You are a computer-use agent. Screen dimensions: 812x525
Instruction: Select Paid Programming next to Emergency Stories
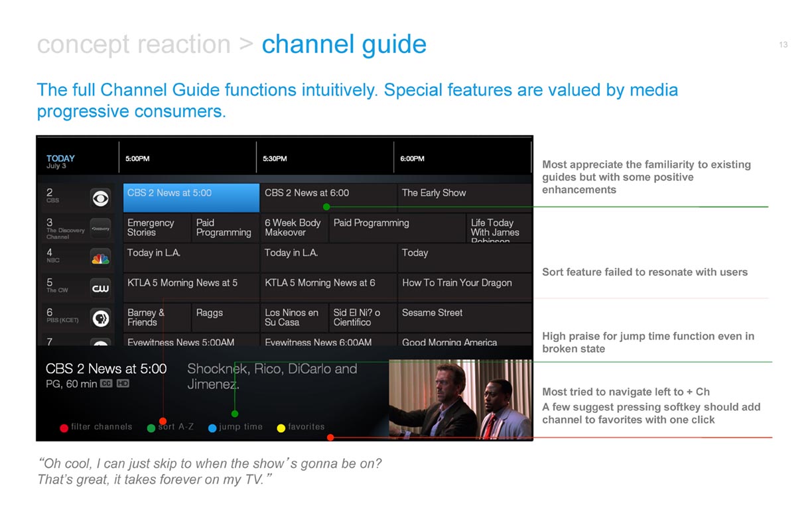click(226, 227)
